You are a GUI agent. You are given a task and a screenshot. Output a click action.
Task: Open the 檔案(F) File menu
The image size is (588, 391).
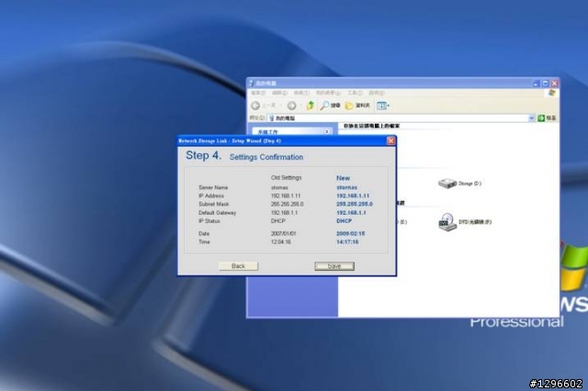click(258, 93)
